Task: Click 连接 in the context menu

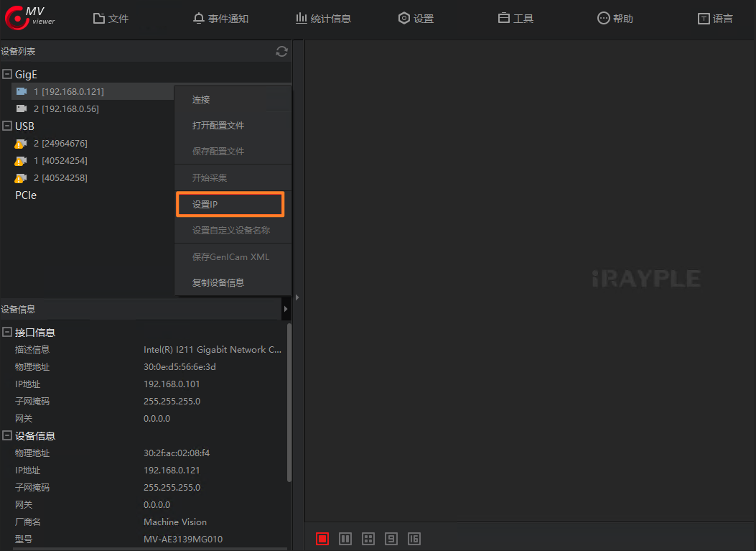Action: pos(202,100)
